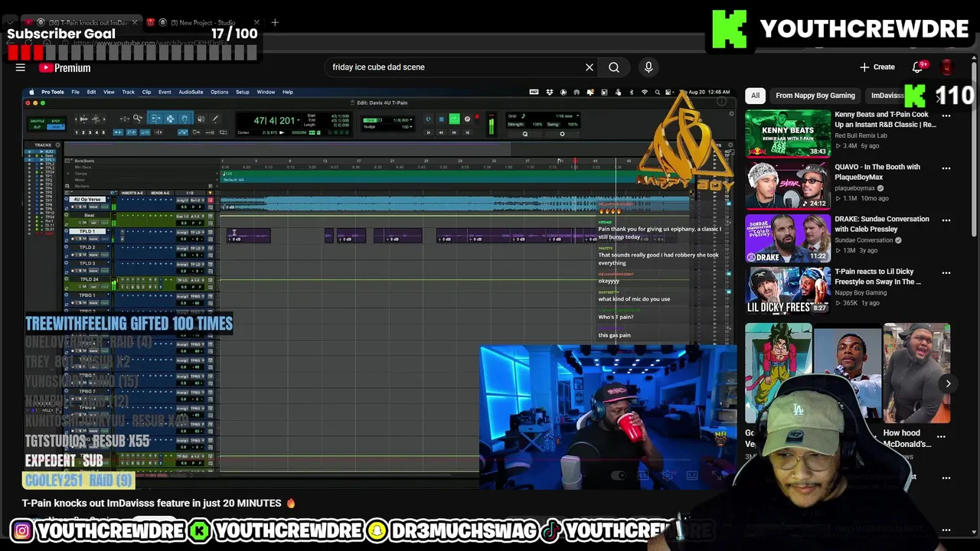The image size is (980, 551).
Task: Open the File menu in Pro Tools
Action: point(75,92)
